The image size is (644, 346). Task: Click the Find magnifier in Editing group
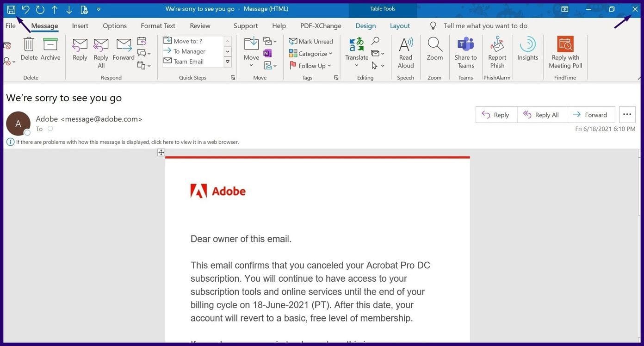375,41
